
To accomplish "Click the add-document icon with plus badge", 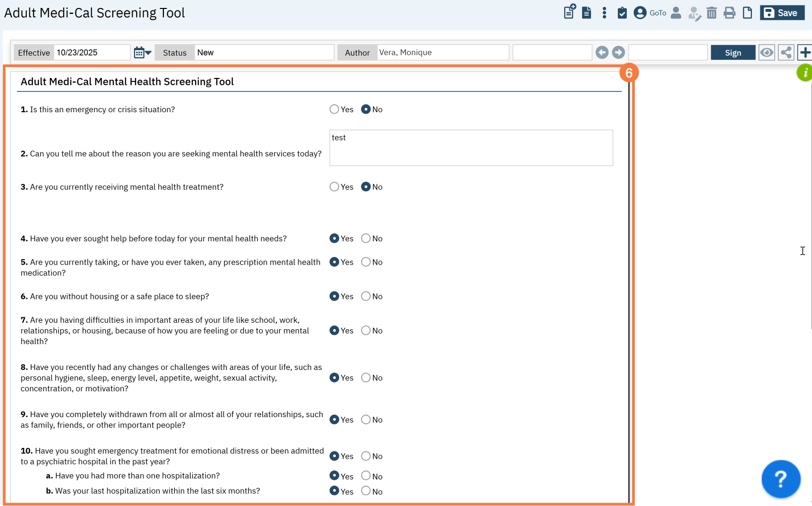I will click(x=569, y=12).
